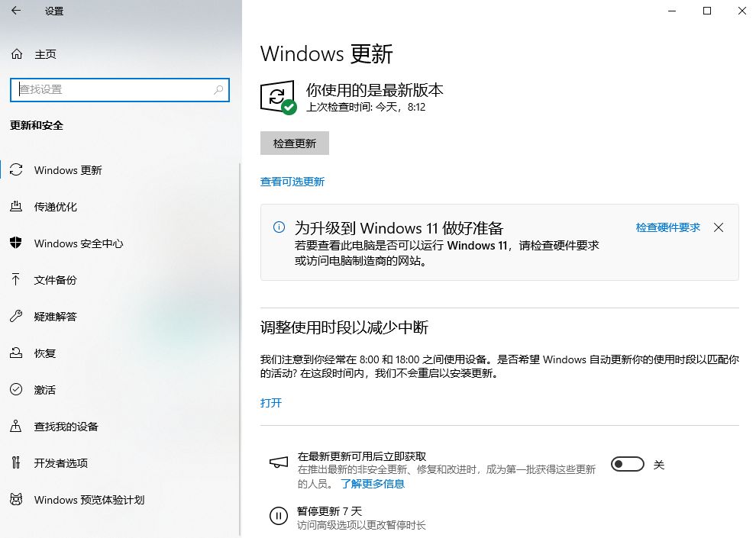This screenshot has height=538, width=756.
Task: Click the 调整使用时段以减少中断 heading
Action: [x=344, y=327]
